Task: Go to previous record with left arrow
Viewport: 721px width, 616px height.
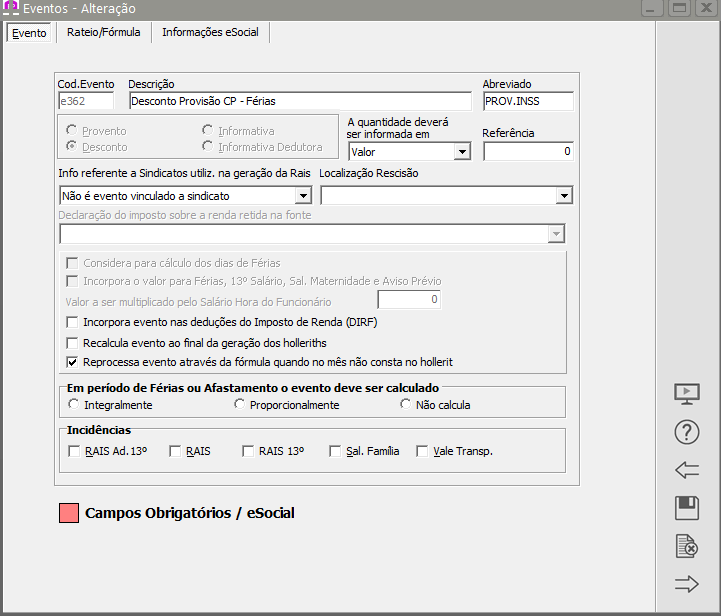Action: (x=687, y=471)
